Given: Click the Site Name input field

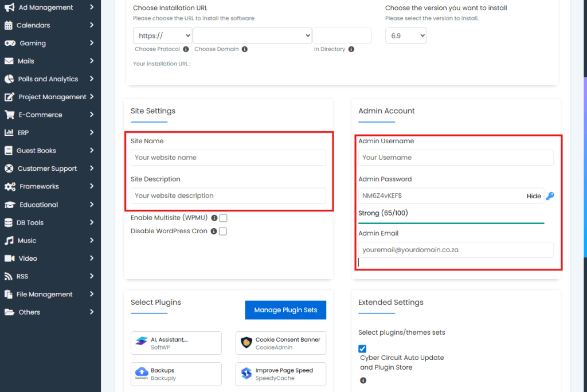Looking at the screenshot, I should (x=228, y=158).
